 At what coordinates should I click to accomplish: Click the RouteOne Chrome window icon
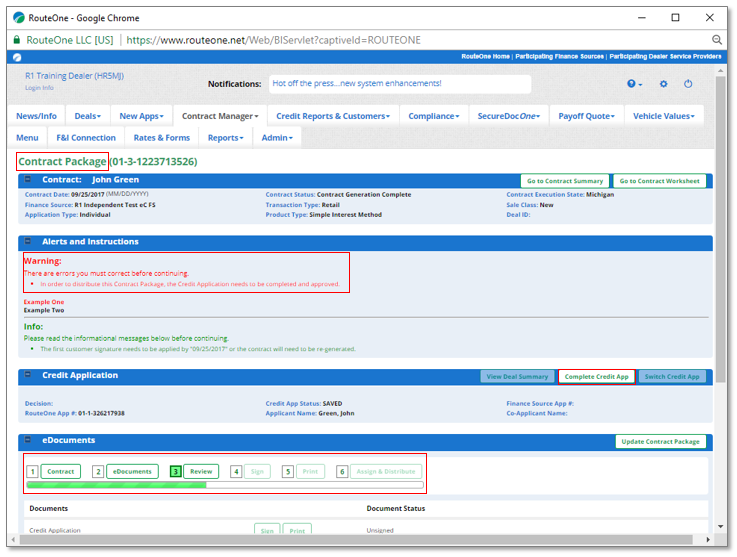(x=19, y=18)
